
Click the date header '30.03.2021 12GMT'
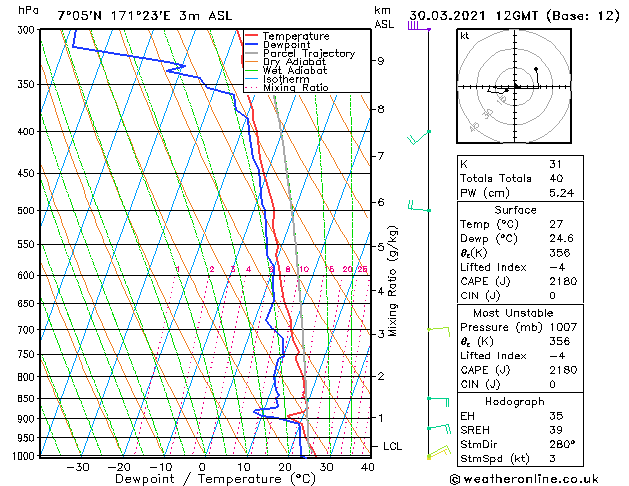click(x=473, y=16)
